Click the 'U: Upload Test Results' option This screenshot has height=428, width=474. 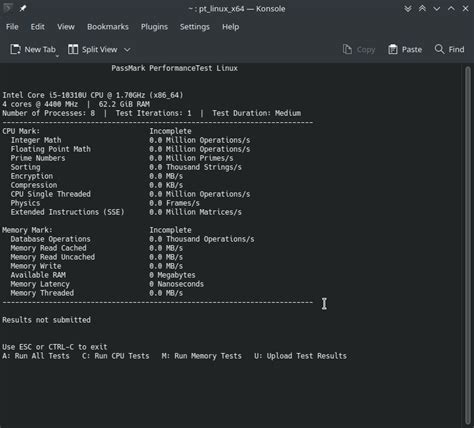(301, 356)
